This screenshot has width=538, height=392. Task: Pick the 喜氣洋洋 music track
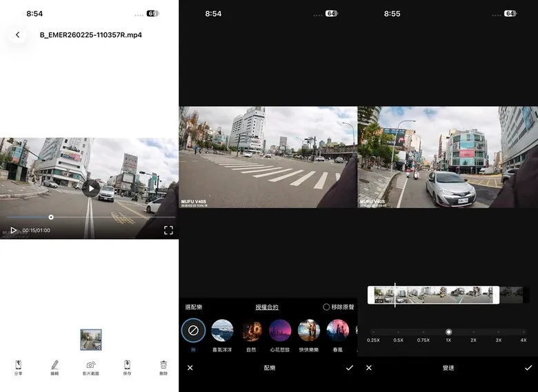(x=222, y=330)
